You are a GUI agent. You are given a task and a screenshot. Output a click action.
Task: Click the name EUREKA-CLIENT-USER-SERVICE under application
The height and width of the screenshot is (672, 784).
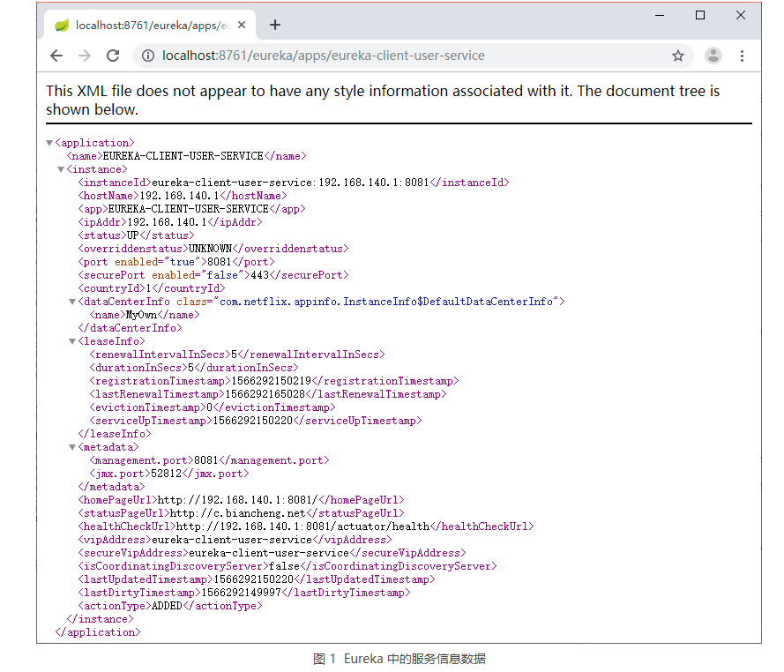[x=183, y=156]
